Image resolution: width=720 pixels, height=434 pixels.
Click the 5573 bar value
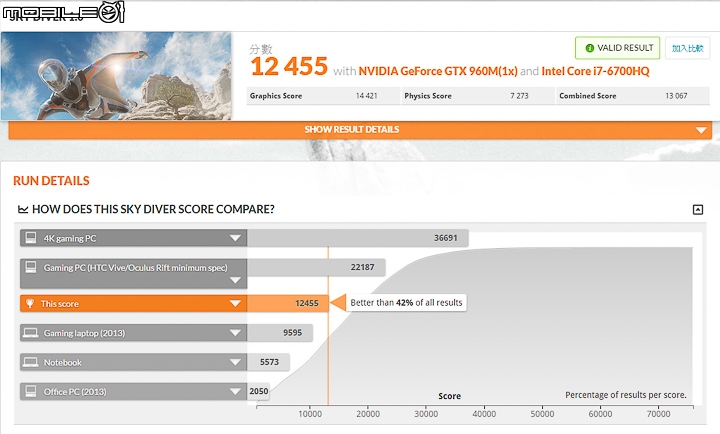[269, 362]
